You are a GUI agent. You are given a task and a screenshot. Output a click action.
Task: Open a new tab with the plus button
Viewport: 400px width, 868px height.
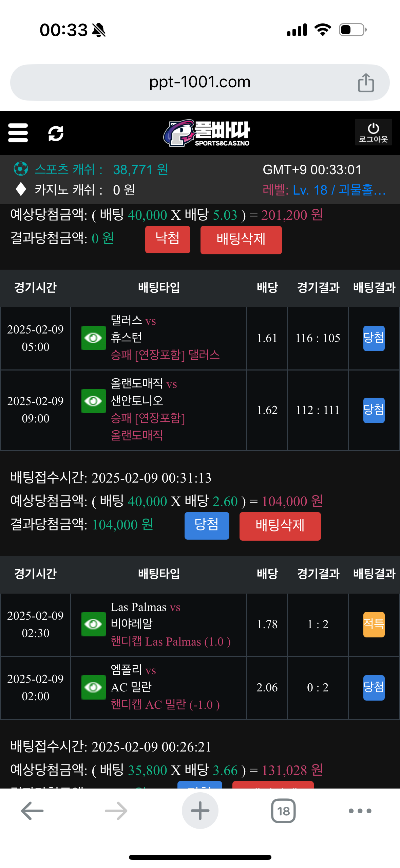coord(200,811)
